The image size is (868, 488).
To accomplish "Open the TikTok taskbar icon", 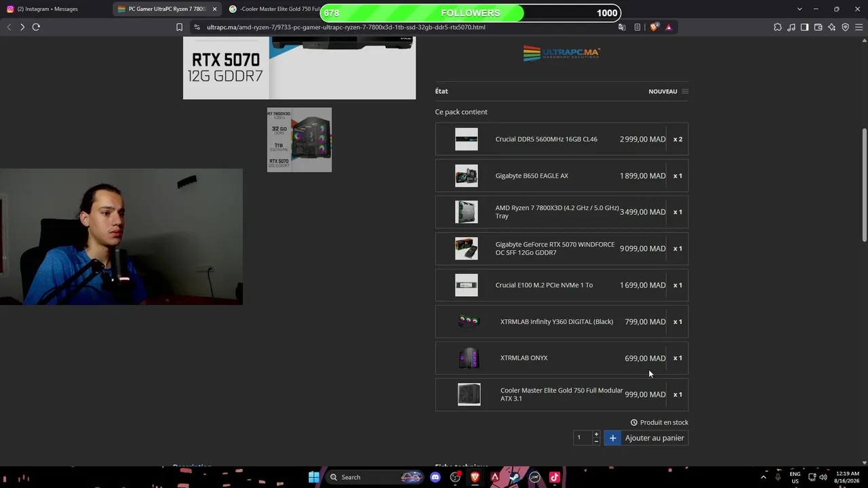I will (x=554, y=477).
